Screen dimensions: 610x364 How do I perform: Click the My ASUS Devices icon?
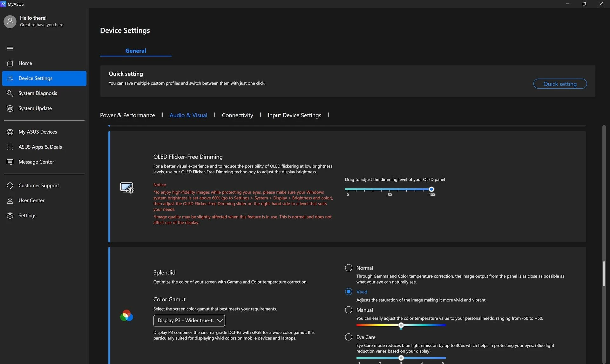(x=10, y=132)
